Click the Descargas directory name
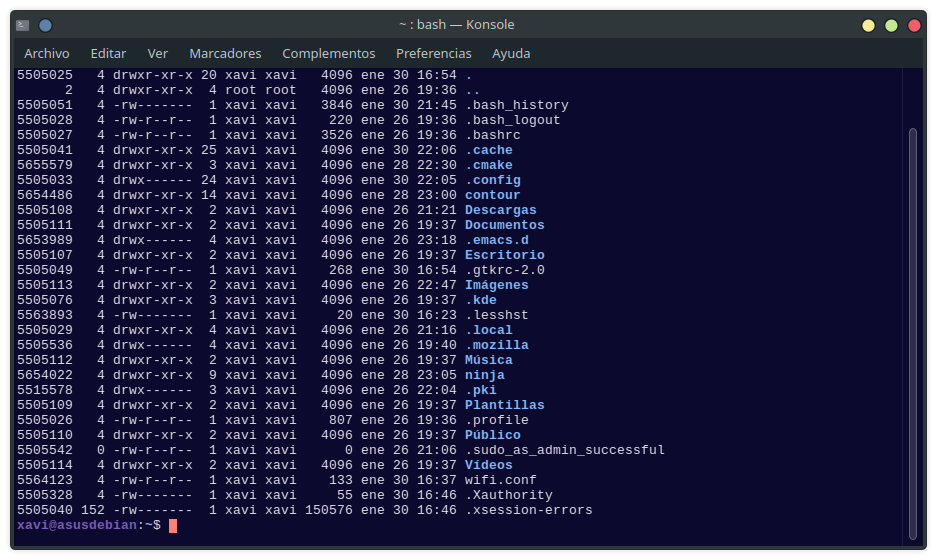The image size is (937, 560). (x=501, y=210)
